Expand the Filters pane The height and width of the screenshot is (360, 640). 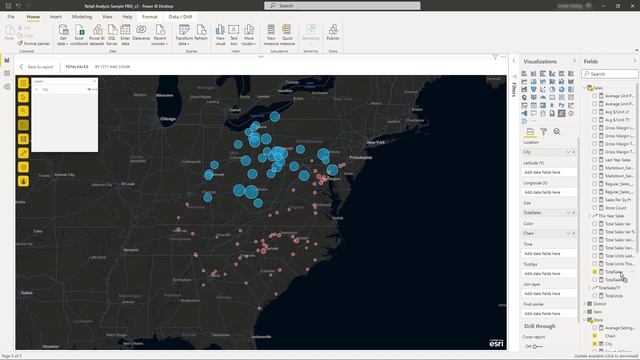click(x=514, y=61)
